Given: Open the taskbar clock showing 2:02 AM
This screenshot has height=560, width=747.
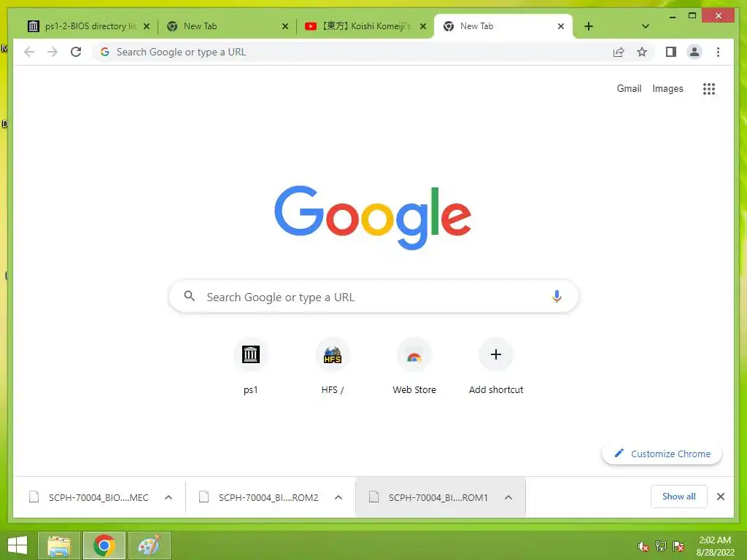Looking at the screenshot, I should click(x=715, y=546).
